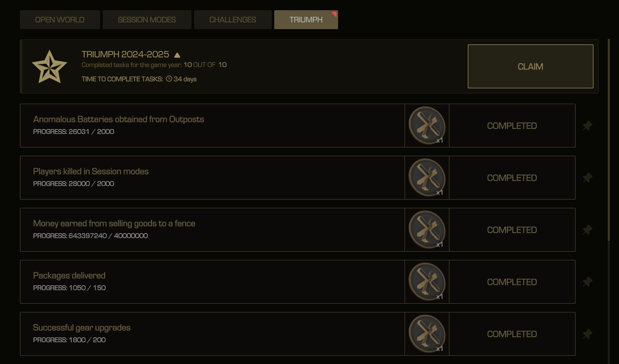Click reward coin for Packages delivered task

[x=427, y=282]
